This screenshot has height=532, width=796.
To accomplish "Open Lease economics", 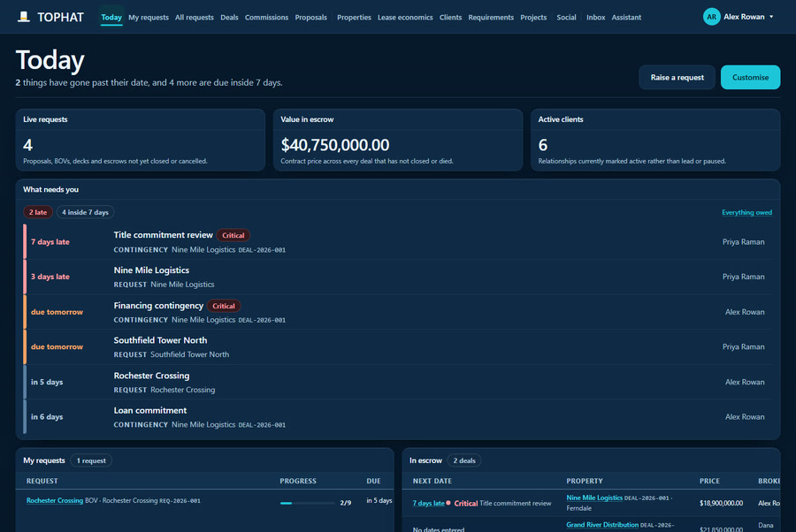I will tap(405, 18).
